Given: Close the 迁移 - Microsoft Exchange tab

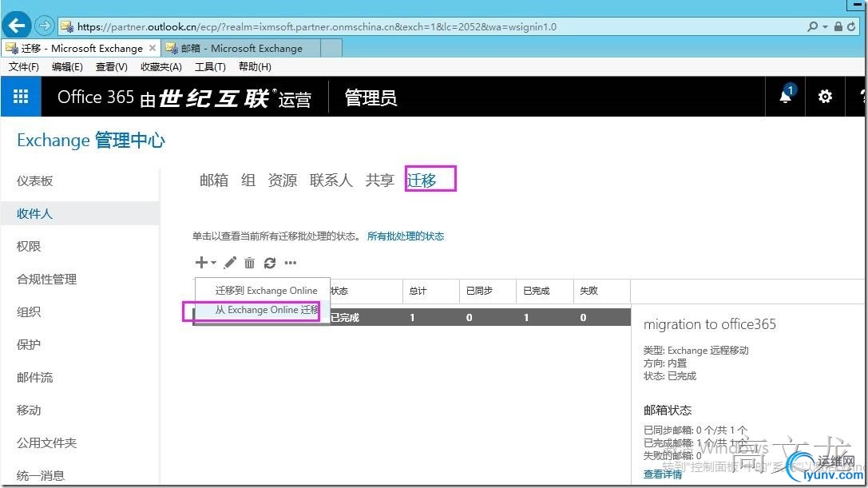Looking at the screenshot, I should [153, 48].
